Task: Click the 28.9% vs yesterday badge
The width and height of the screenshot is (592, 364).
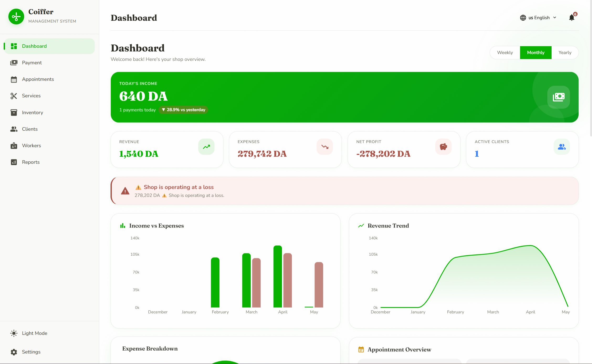Action: (x=183, y=110)
